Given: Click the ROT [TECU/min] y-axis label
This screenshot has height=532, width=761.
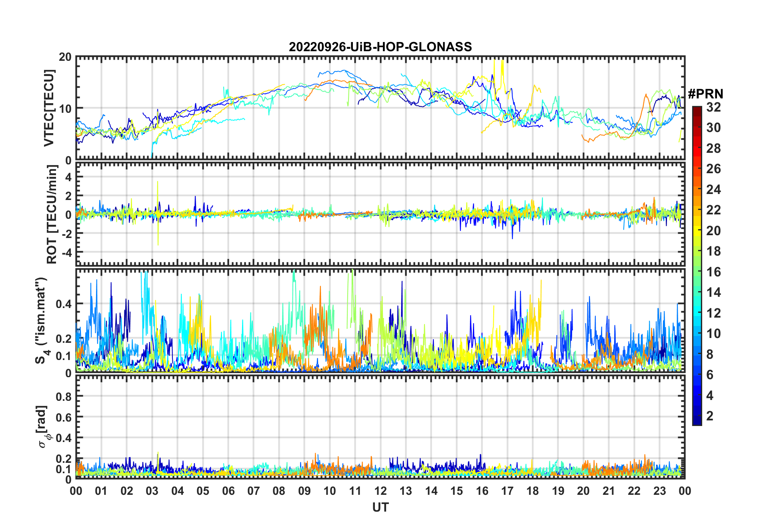Looking at the screenshot, I should (52, 214).
